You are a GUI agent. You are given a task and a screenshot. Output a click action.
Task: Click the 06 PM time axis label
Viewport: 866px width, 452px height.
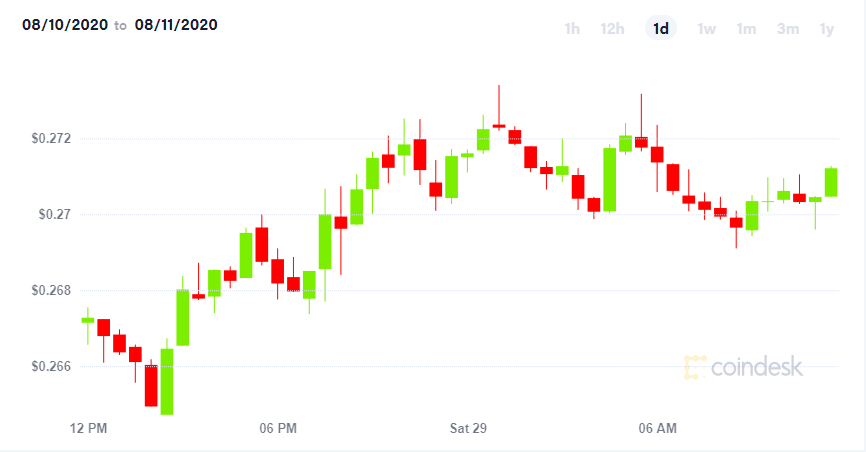278,428
